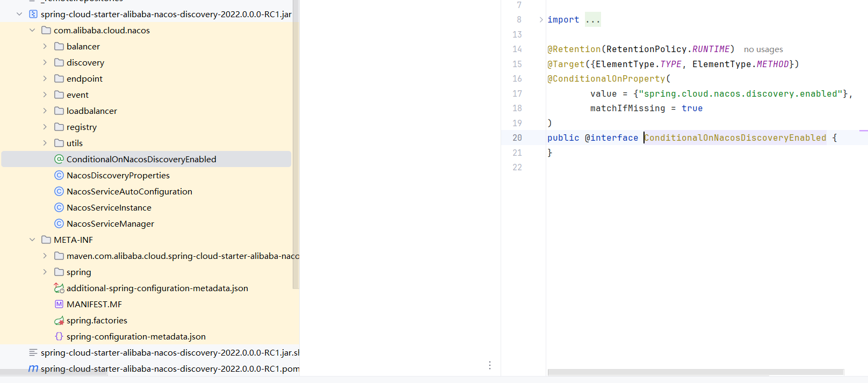Collapse the com.alibaba.cloud.nacos package
The height and width of the screenshot is (383, 868).
point(32,30)
